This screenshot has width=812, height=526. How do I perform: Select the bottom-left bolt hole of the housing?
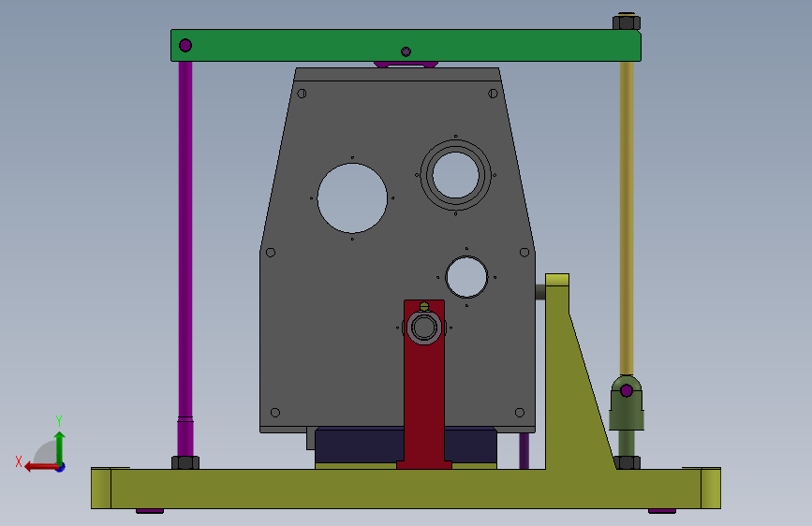[x=275, y=413]
